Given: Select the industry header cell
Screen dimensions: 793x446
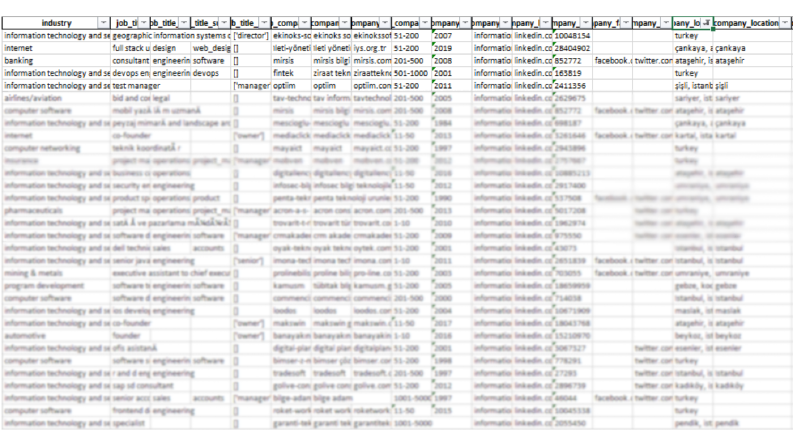Looking at the screenshot, I should click(x=56, y=23).
